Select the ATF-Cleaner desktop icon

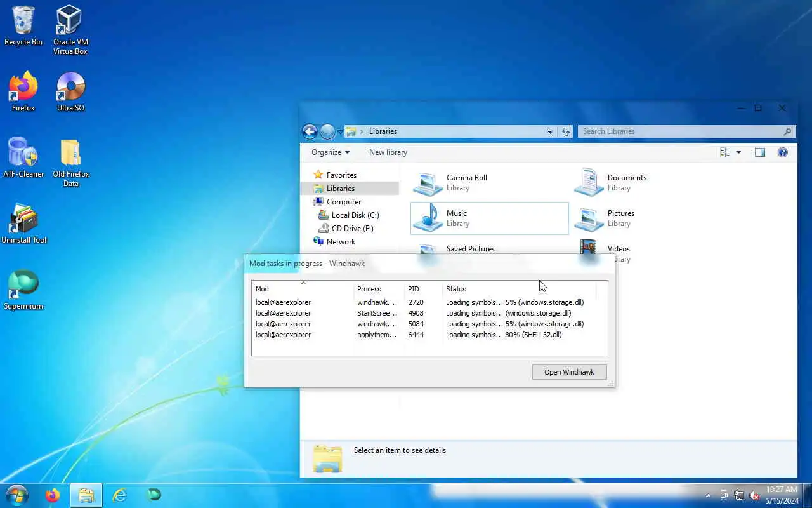pyautogui.click(x=23, y=157)
